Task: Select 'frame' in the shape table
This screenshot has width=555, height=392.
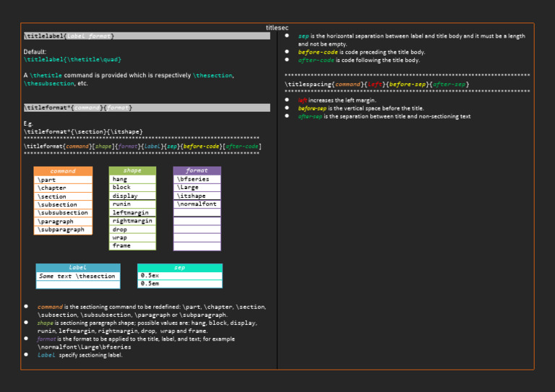Action: (132, 245)
